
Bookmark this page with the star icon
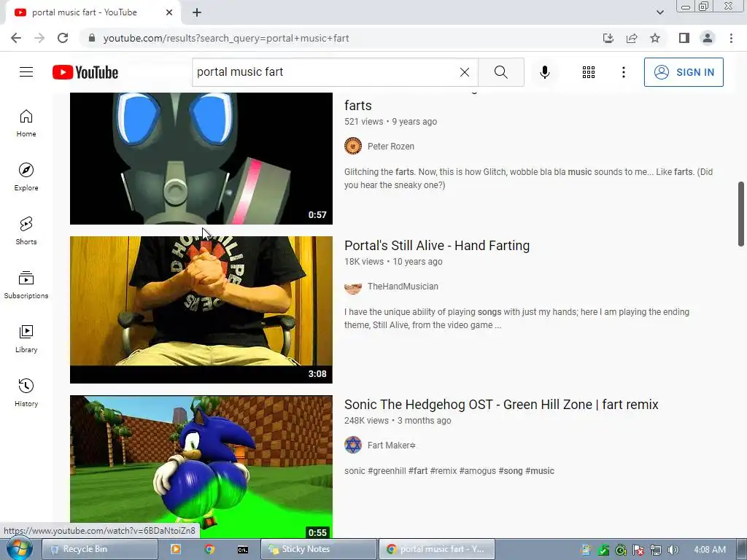pos(655,38)
